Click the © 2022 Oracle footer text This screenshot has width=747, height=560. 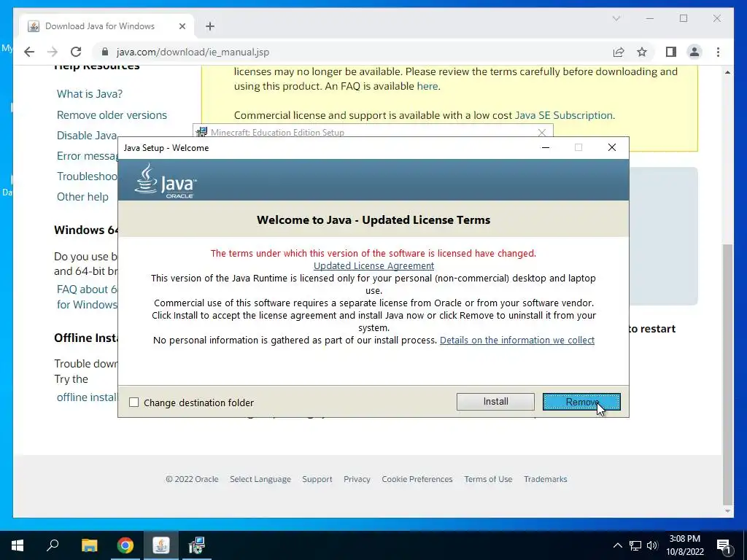click(192, 479)
